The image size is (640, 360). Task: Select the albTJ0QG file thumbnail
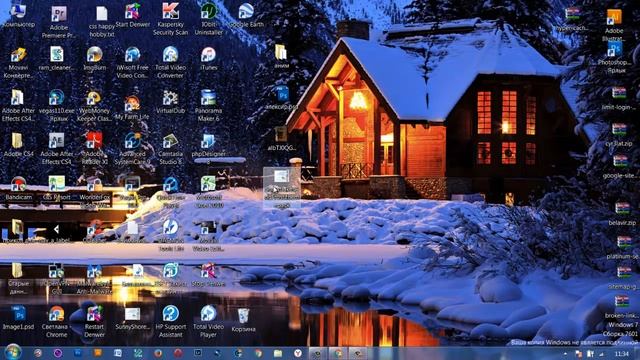281,138
